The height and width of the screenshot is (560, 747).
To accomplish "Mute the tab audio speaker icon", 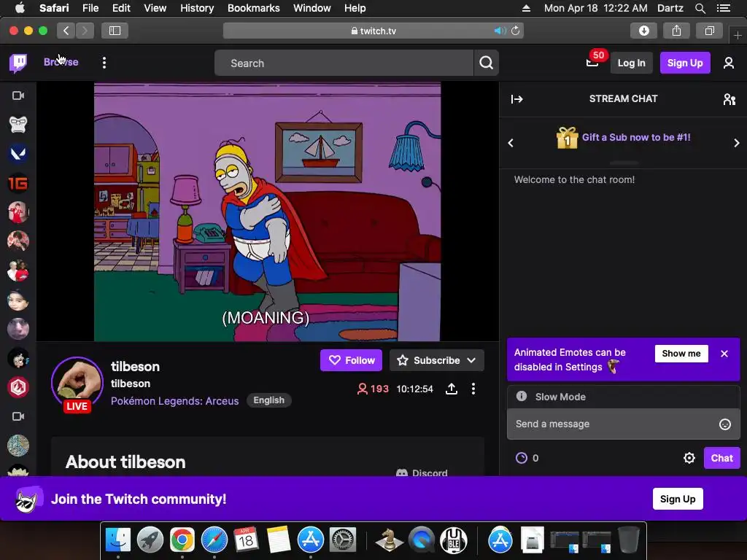I will pyautogui.click(x=500, y=31).
